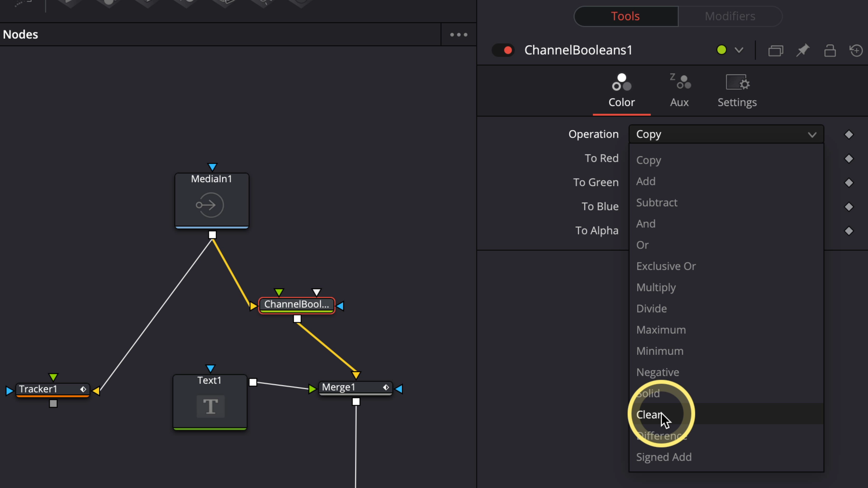Click the MediaIn1 node input icon

coord(210,205)
